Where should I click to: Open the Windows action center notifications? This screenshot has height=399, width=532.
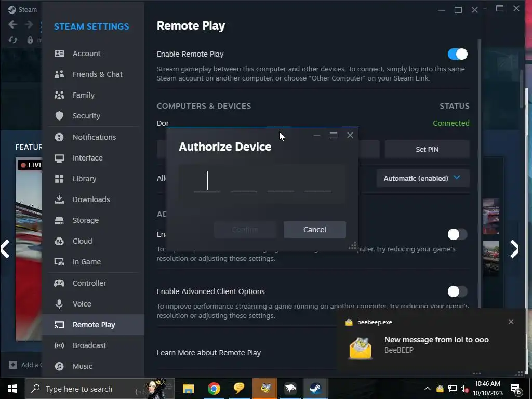[516, 389]
